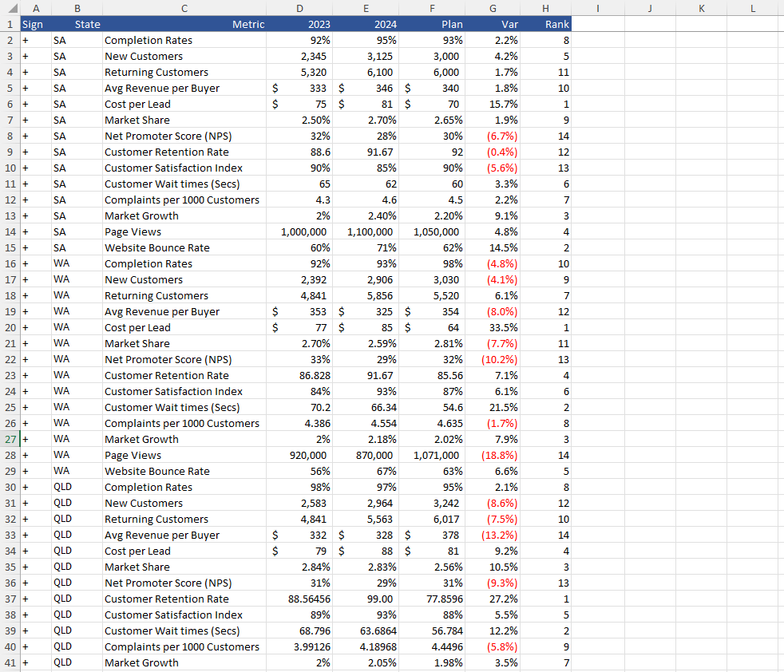Click WA Cost per Lead variance 33.5%

(493, 327)
